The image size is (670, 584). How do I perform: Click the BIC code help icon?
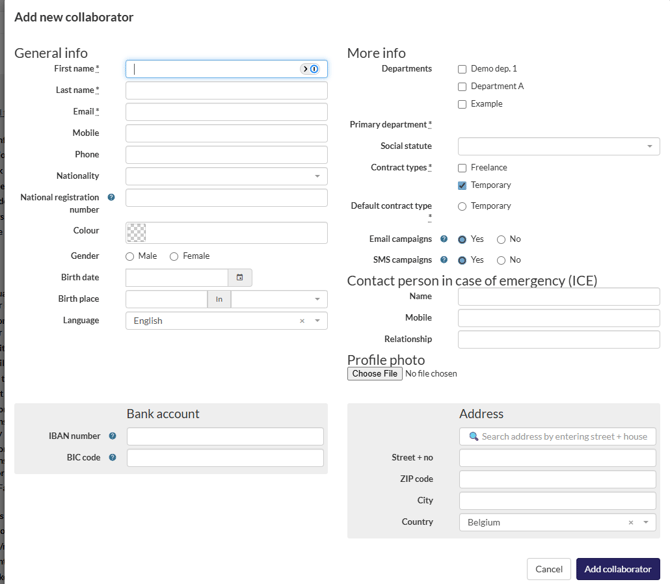(x=112, y=458)
